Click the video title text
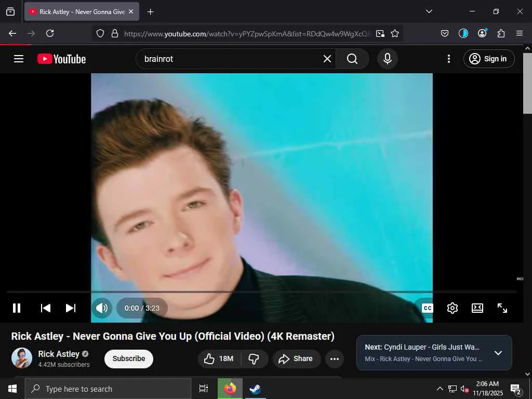 [172, 336]
